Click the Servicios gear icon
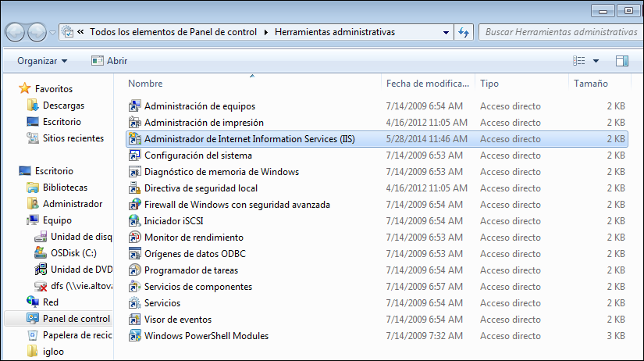 coord(135,303)
